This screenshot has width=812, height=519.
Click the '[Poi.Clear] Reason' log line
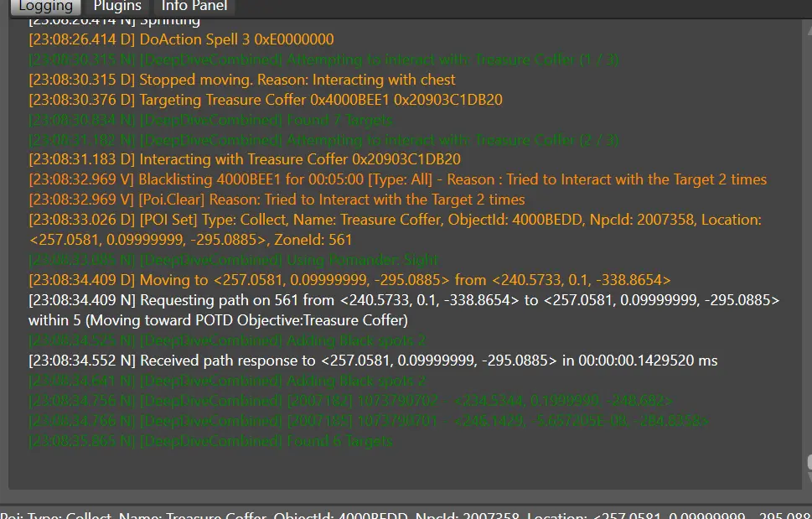click(x=277, y=200)
